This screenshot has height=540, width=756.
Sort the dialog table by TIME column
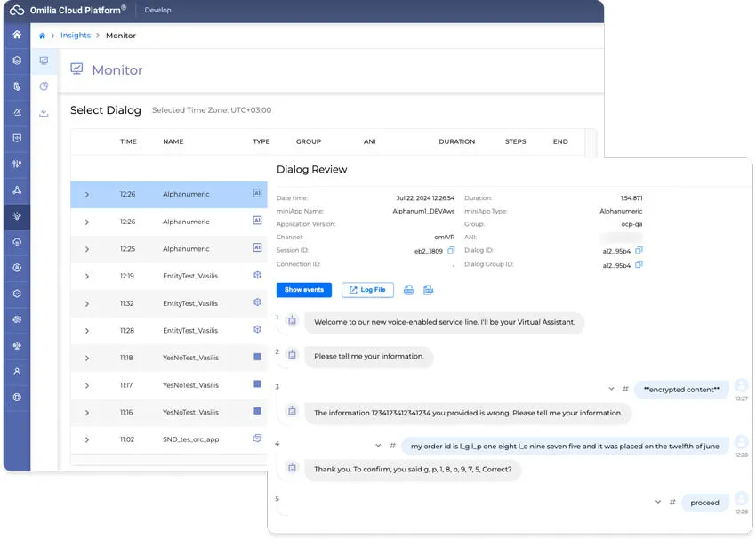pyautogui.click(x=128, y=141)
